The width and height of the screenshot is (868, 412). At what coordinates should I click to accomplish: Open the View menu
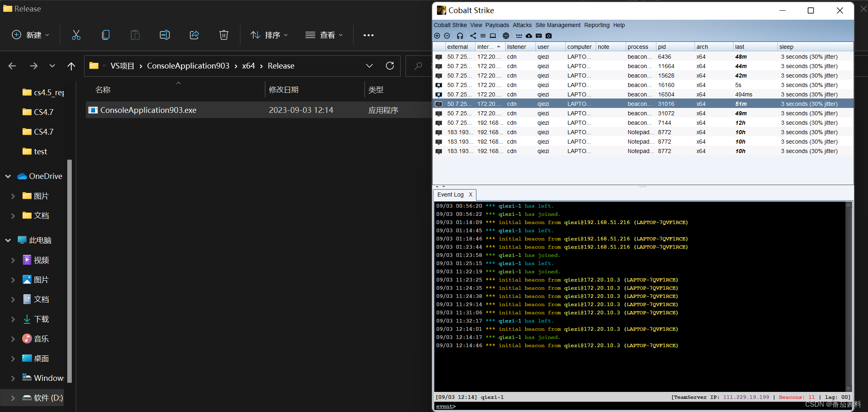476,25
